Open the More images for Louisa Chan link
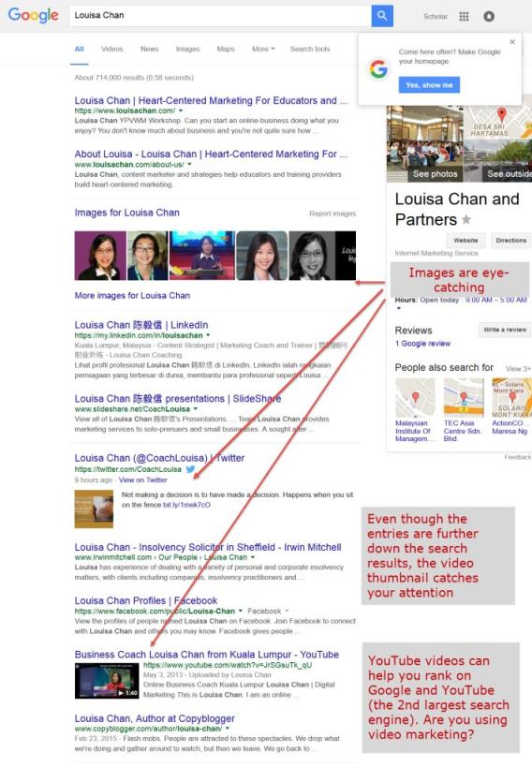The image size is (532, 767). (x=132, y=295)
